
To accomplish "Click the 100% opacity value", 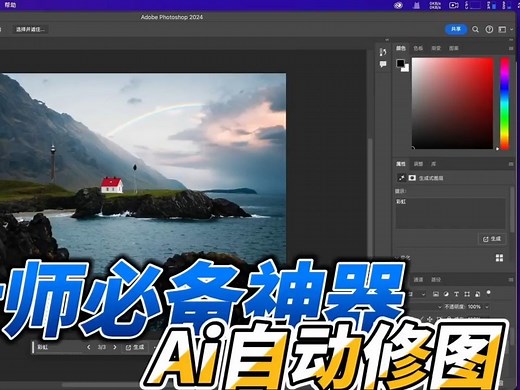I will tap(474, 307).
